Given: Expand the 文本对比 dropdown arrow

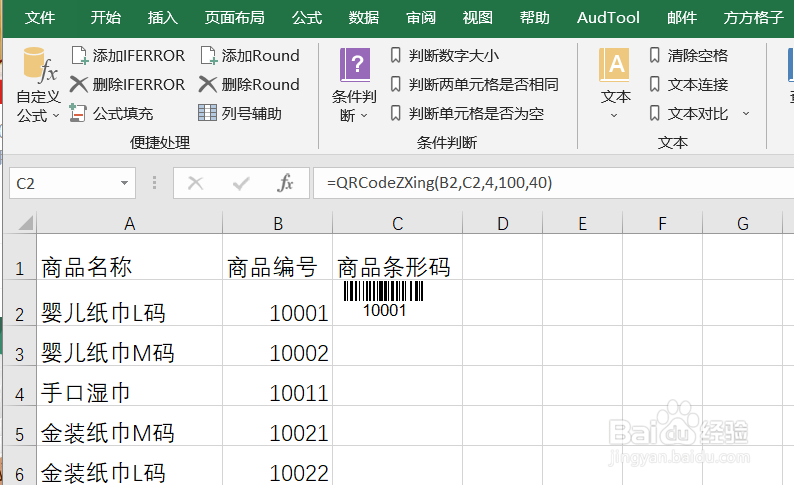Looking at the screenshot, I should coord(746,113).
